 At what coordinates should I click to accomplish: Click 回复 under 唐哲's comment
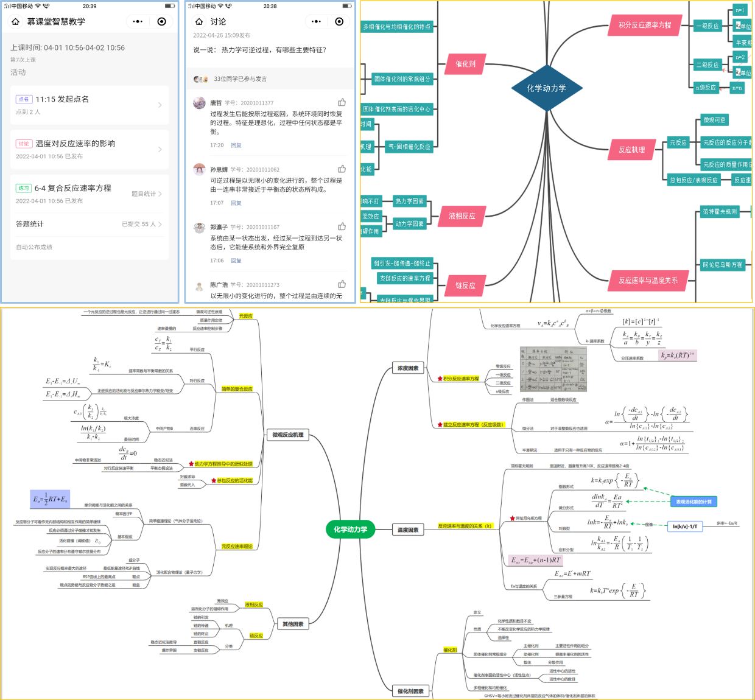coord(236,145)
